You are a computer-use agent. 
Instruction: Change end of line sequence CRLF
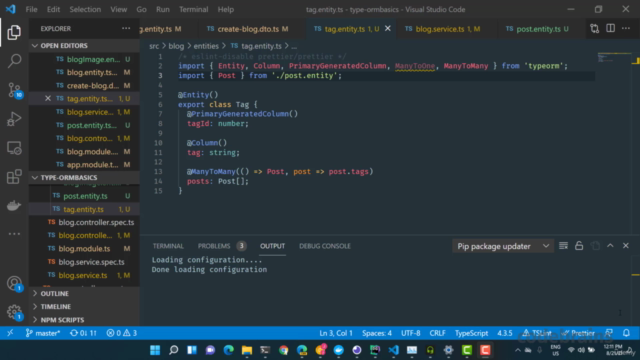[x=437, y=333]
